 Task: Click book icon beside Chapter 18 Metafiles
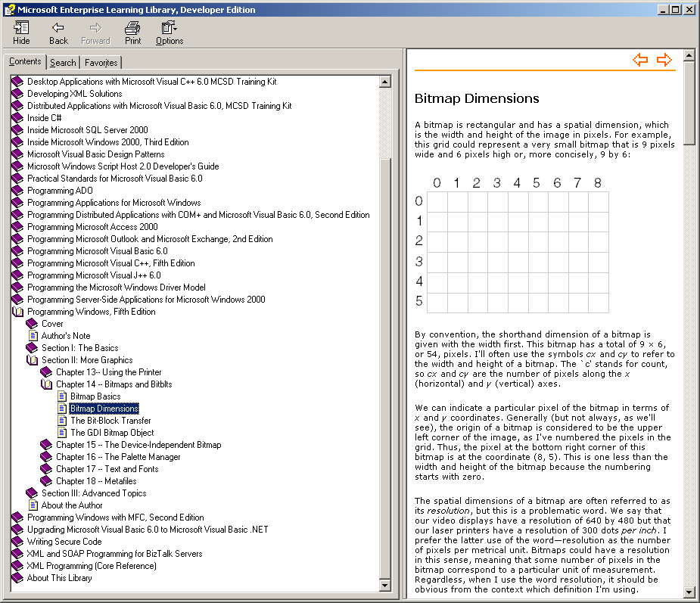point(46,481)
